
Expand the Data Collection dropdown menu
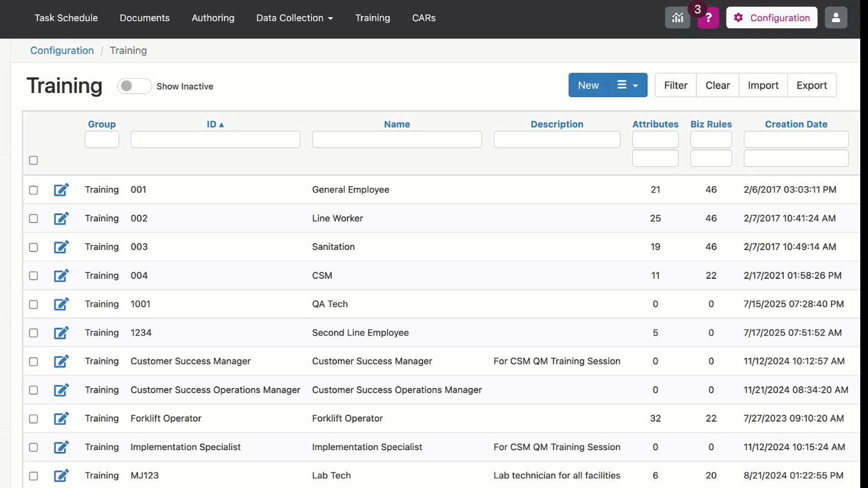pyautogui.click(x=294, y=18)
